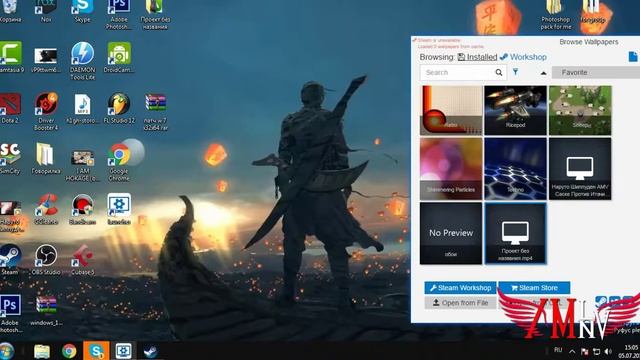Open the Dota 2 desktop shortcut

pos(10,108)
